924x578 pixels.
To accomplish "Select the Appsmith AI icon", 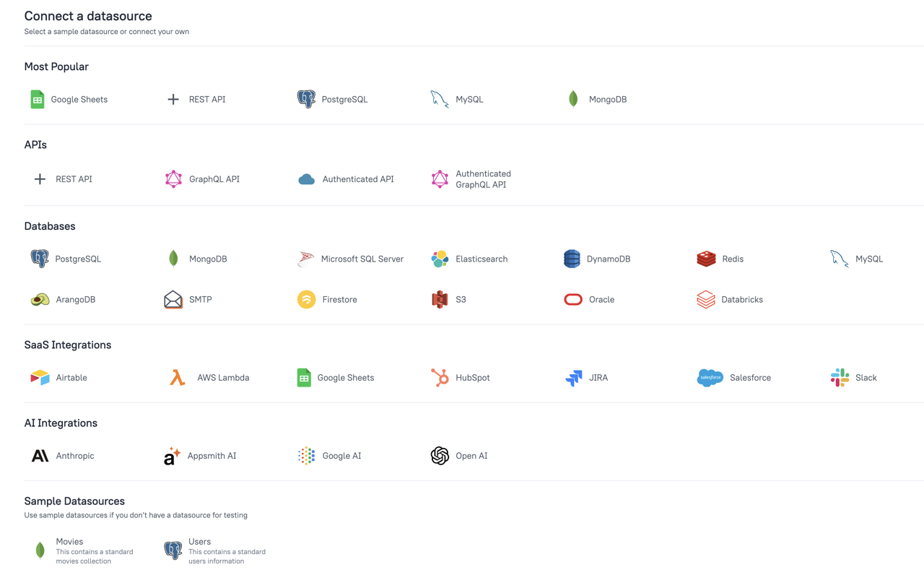I will (172, 456).
